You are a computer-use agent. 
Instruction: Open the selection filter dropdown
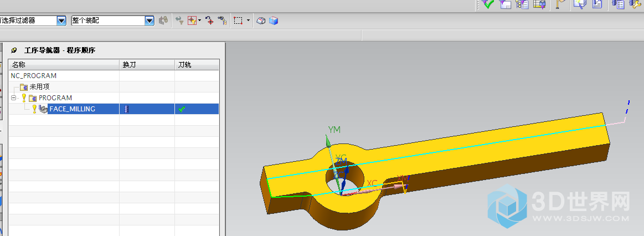point(61,20)
